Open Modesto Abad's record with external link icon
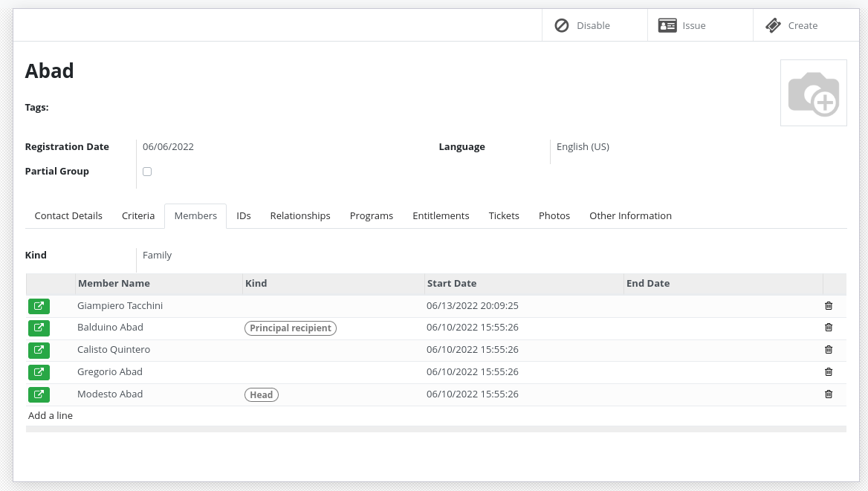This screenshot has height=491, width=868. pyautogui.click(x=39, y=394)
